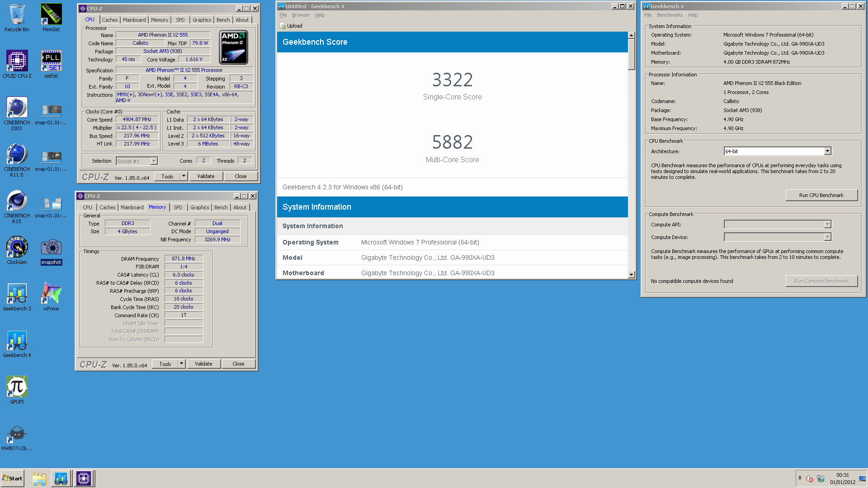This screenshot has height=488, width=868.
Task: Open the Graphics tab in Memory CPU-Z window
Action: click(200, 207)
